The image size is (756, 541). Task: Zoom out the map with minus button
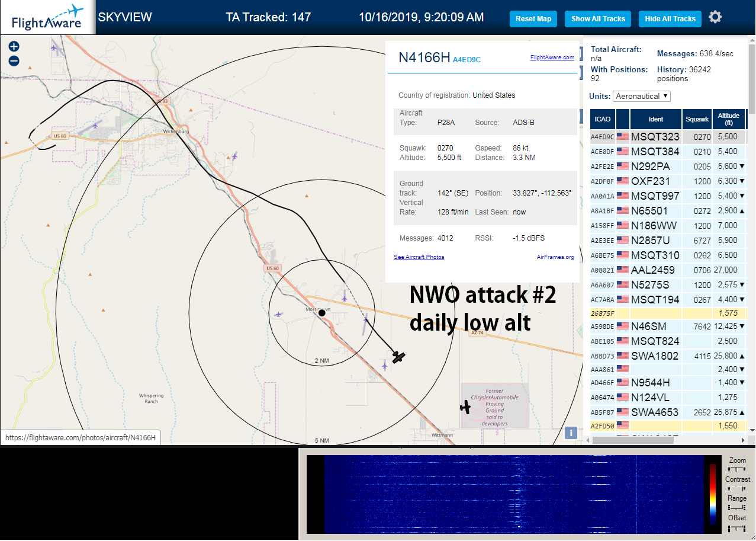14,60
